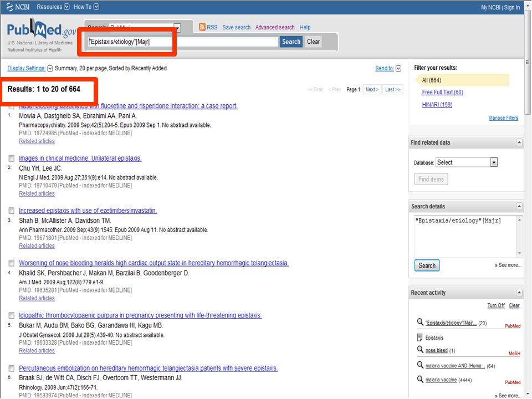
Task: Open the search database dropdown arrow
Action: click(x=177, y=27)
